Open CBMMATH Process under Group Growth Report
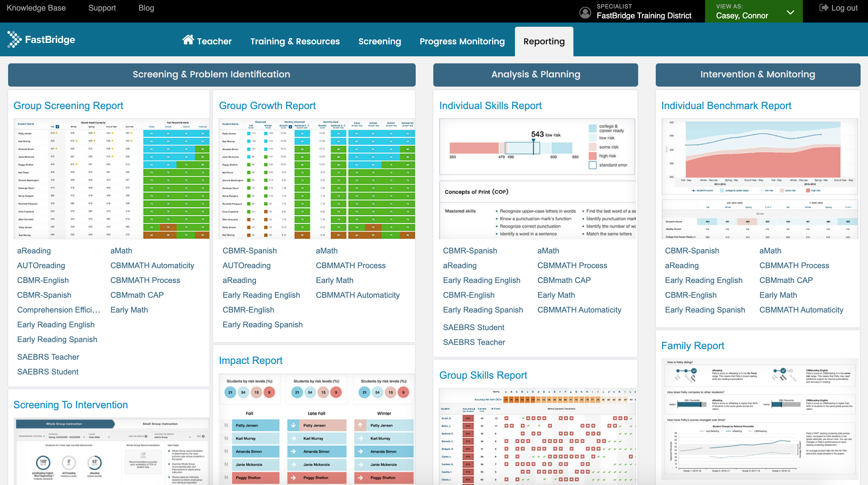 351,266
